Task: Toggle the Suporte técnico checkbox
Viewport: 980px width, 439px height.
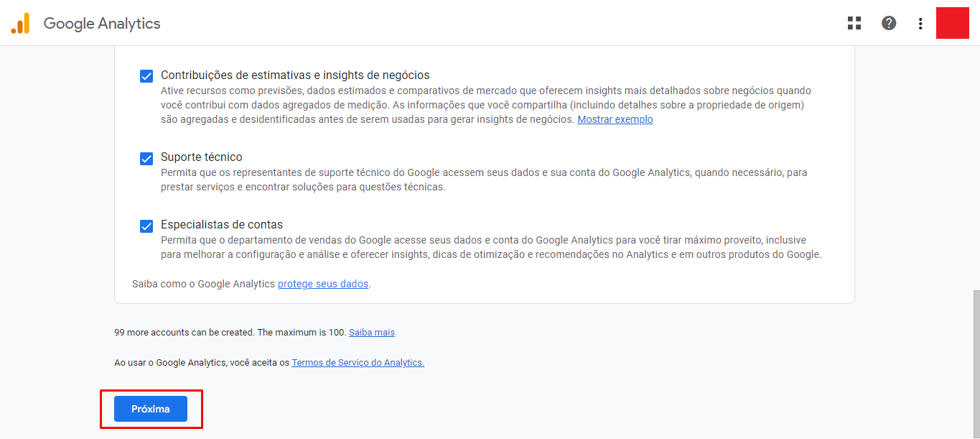Action: coord(146,158)
